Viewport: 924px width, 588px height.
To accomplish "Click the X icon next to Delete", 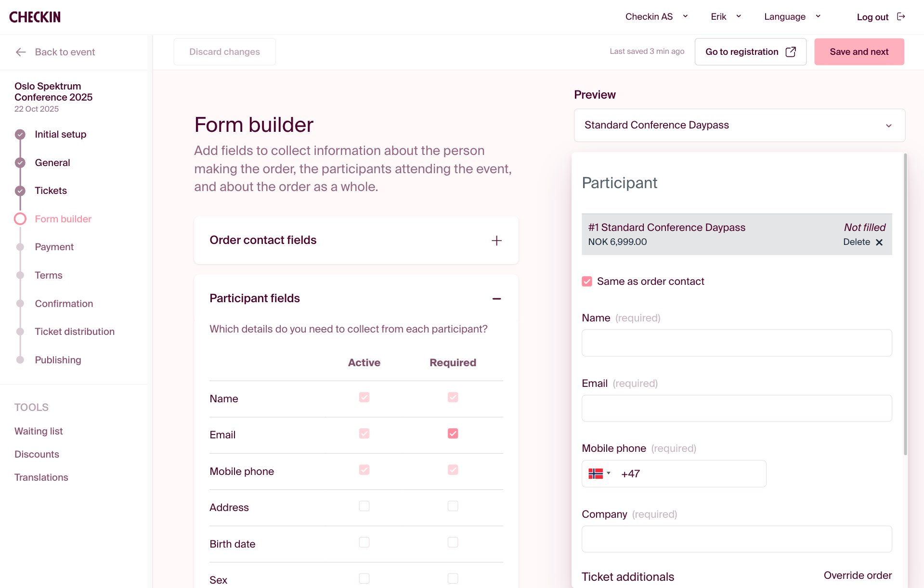I will (879, 242).
